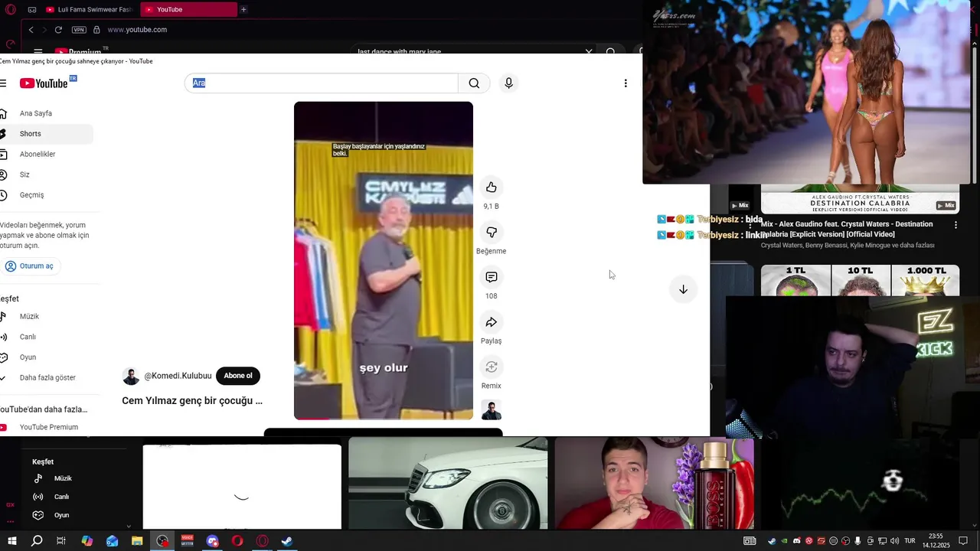Click the search field Ara
This screenshot has width=980, height=551.
tap(322, 83)
